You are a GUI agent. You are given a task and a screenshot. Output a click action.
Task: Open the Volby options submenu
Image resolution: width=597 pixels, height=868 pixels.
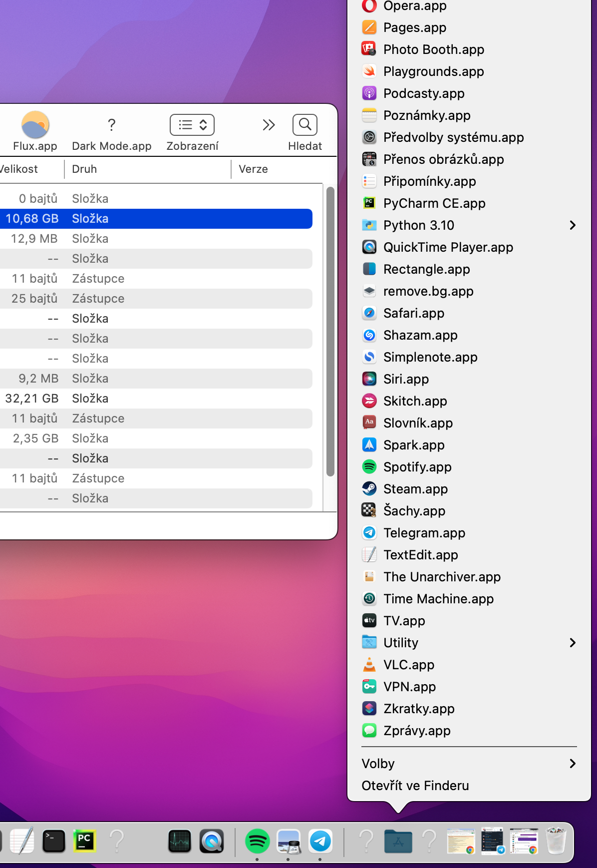click(469, 764)
